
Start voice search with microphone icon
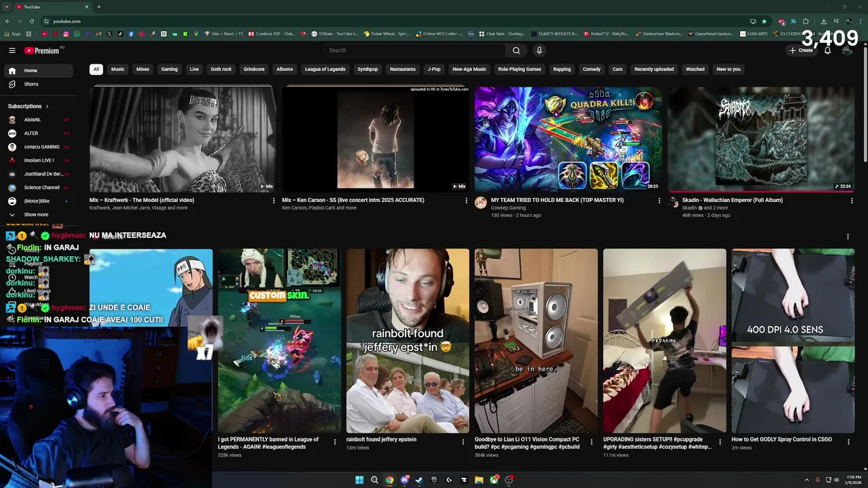pyautogui.click(x=539, y=50)
